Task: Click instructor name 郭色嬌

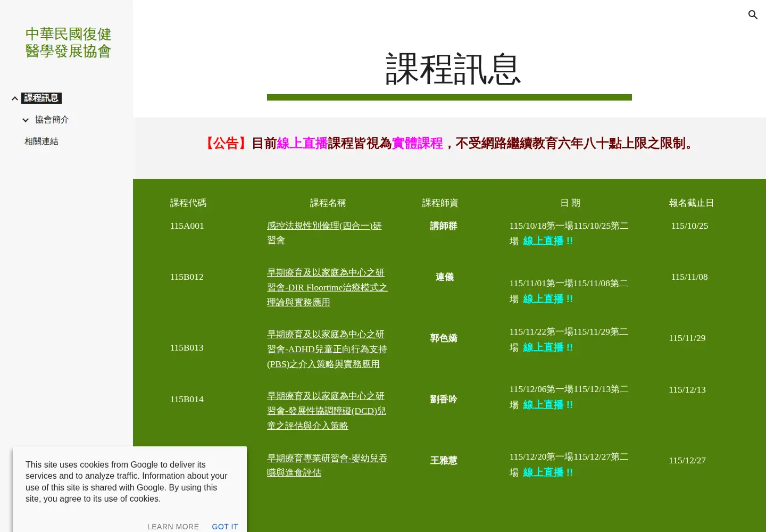Action: point(444,338)
